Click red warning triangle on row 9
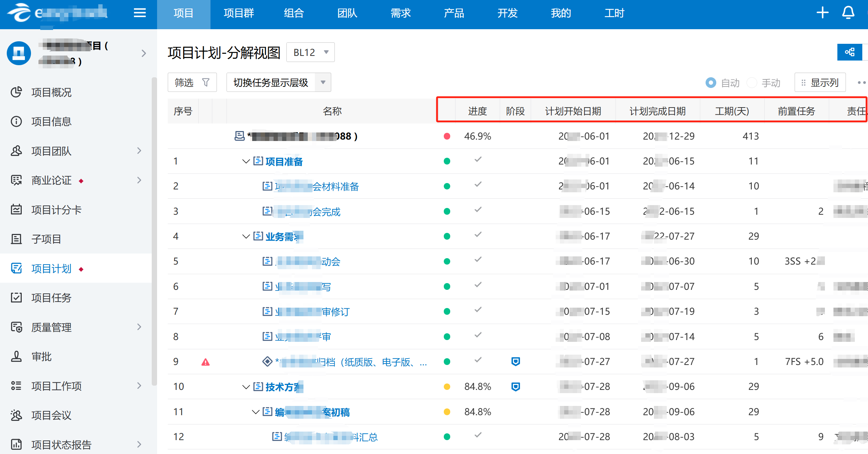This screenshot has height=454, width=868. (x=206, y=362)
